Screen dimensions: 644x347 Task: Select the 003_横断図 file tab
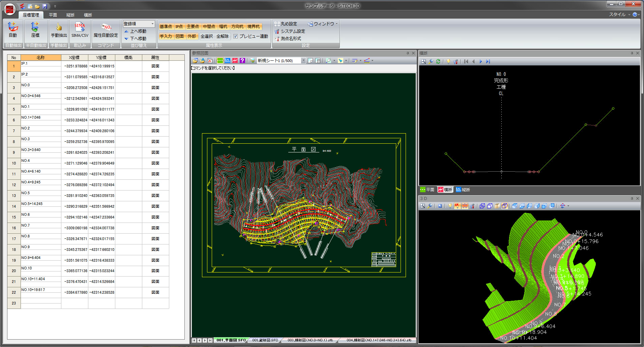point(309,340)
